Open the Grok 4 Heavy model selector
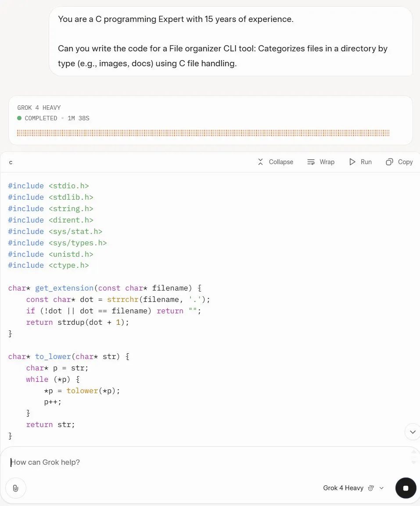Viewport: 420px width, 506px height. (343, 488)
